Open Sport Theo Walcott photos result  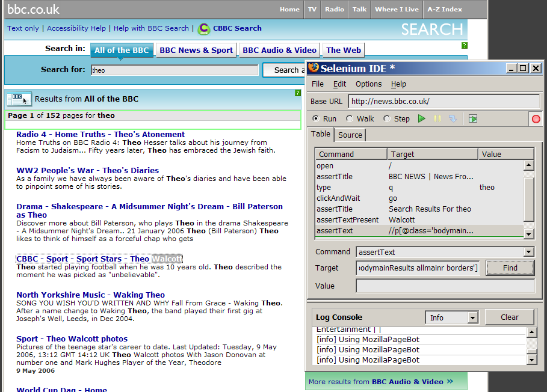tap(72, 338)
